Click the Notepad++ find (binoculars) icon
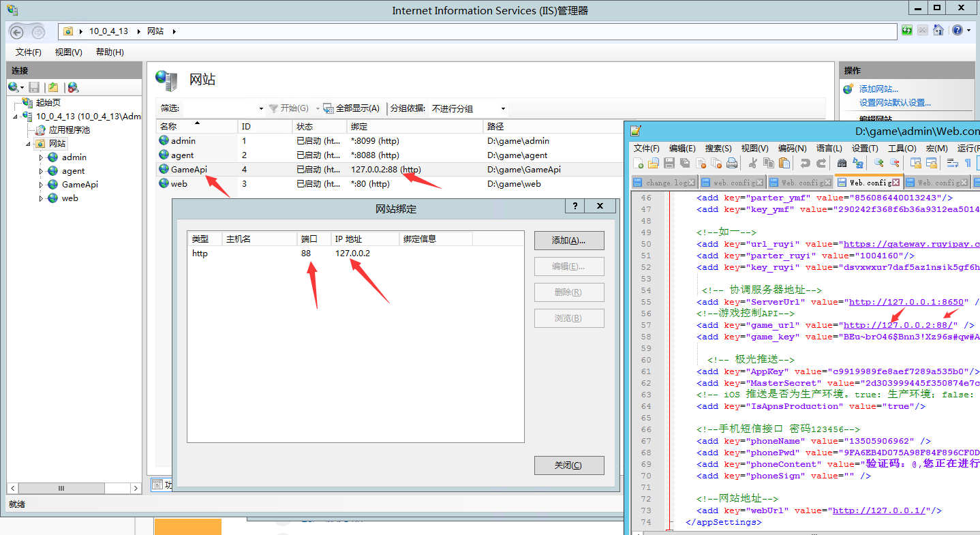This screenshot has height=535, width=980. 842,163
